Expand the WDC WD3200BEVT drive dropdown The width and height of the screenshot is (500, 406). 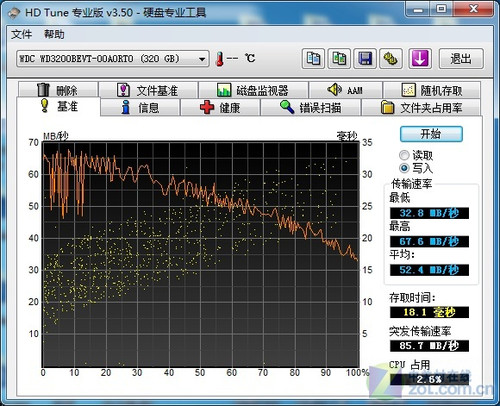click(x=113, y=59)
